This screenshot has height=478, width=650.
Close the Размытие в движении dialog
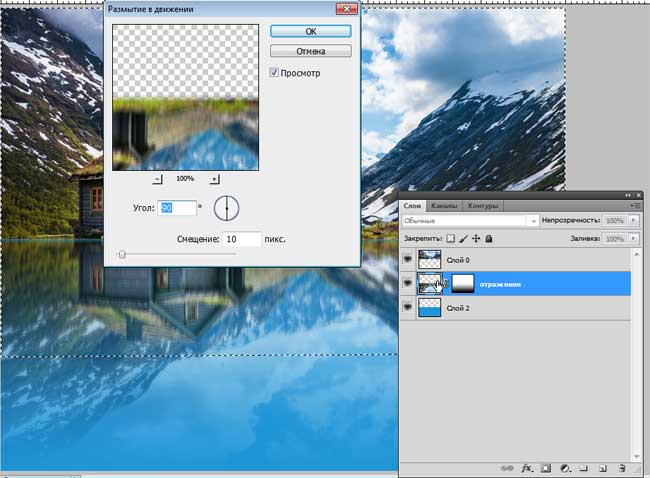point(347,9)
